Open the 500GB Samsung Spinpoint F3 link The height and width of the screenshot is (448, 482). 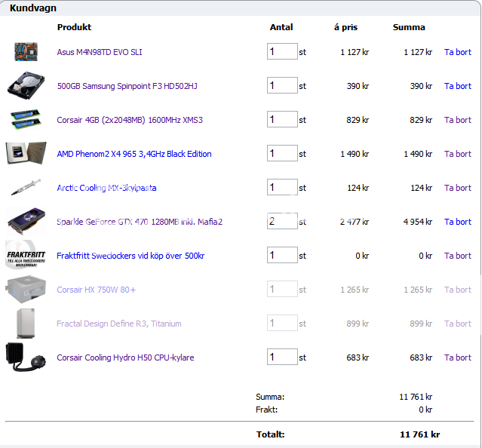[x=127, y=86]
